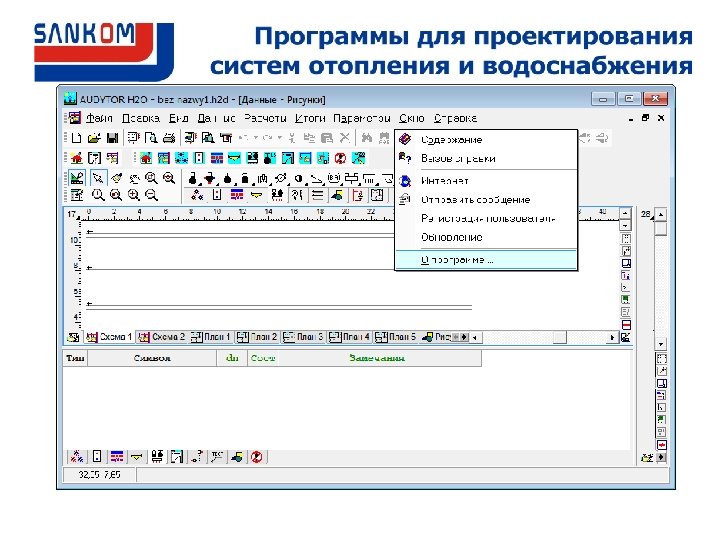Click the binoculars find icon

[x=366, y=138]
